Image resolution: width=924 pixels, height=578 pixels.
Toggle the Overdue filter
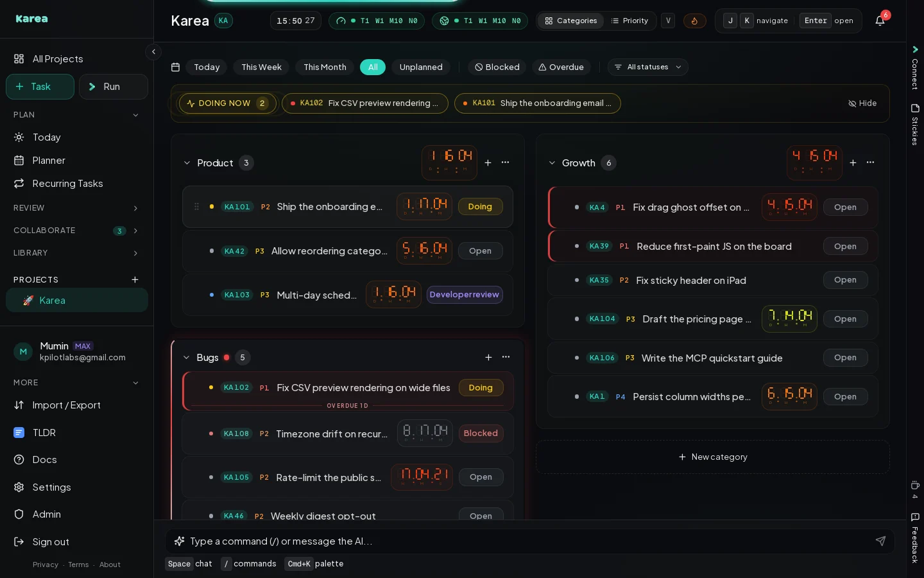pos(561,67)
